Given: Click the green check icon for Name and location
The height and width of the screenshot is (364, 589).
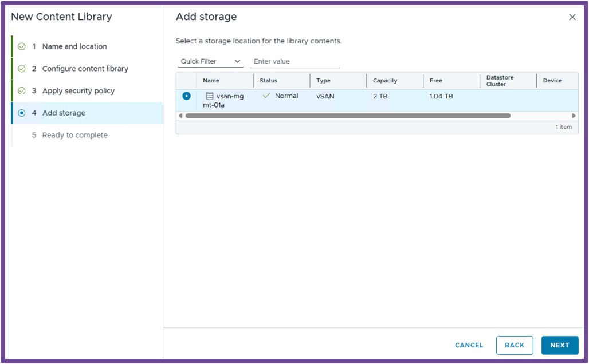Looking at the screenshot, I should 22,46.
